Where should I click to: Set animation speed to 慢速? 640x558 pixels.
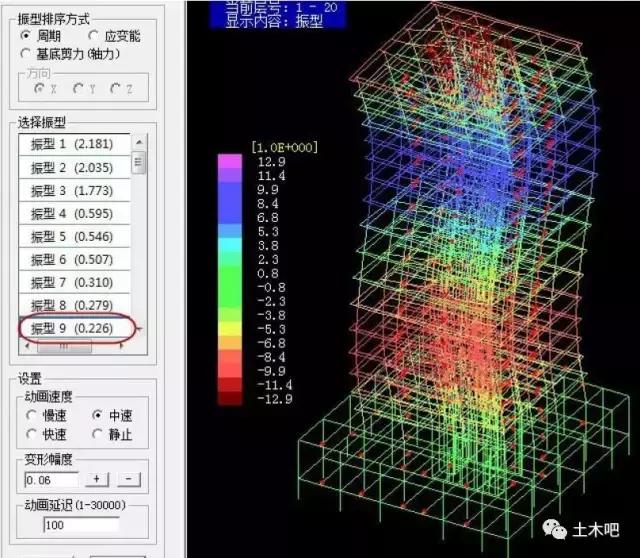31,416
